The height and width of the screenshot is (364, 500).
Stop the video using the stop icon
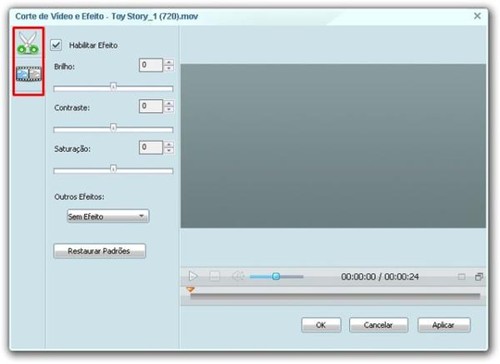tap(215, 276)
